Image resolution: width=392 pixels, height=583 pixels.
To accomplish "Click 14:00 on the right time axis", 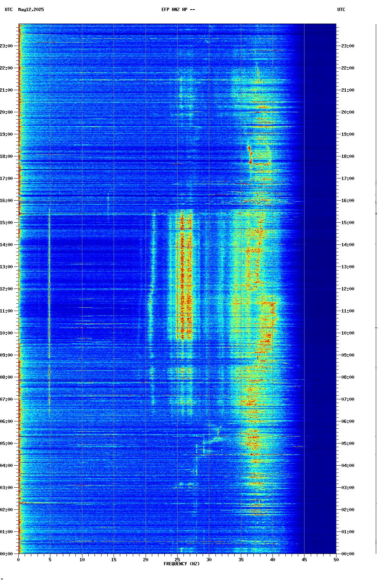I will coord(348,245).
